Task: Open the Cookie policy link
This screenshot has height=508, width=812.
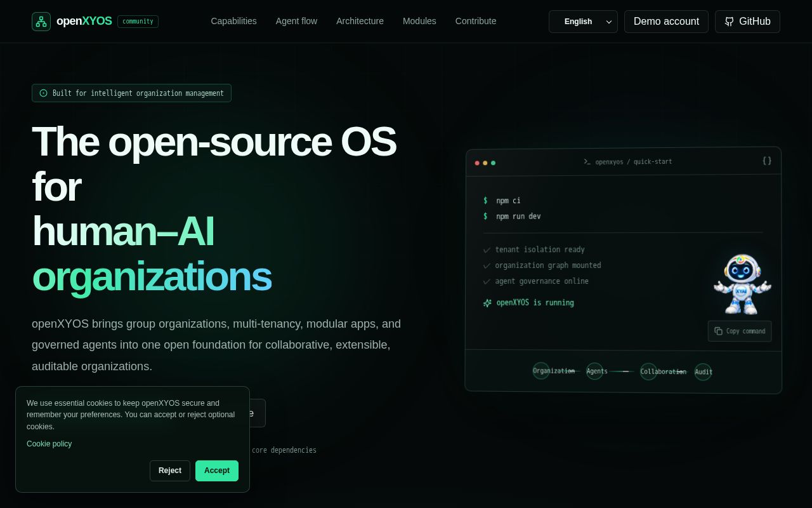Action: (49, 444)
